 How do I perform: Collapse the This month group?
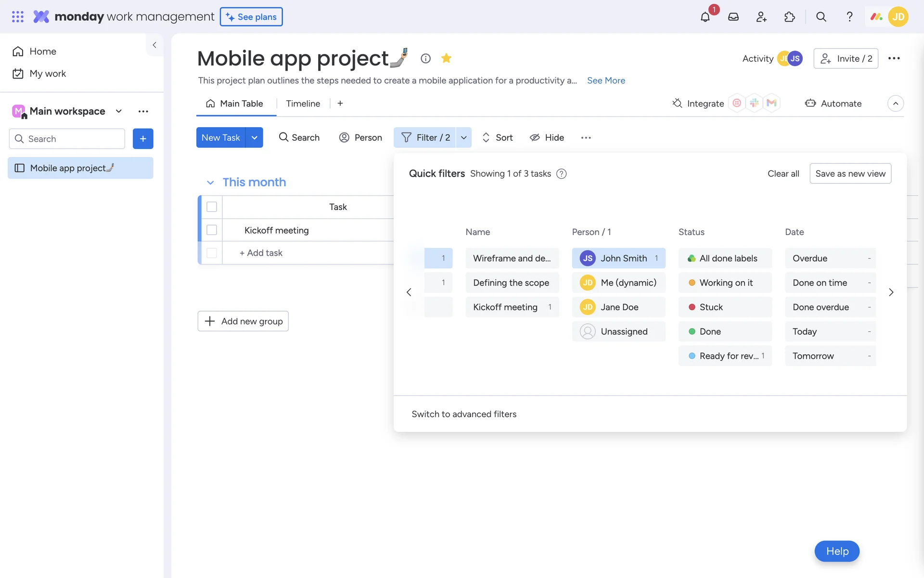pyautogui.click(x=210, y=183)
